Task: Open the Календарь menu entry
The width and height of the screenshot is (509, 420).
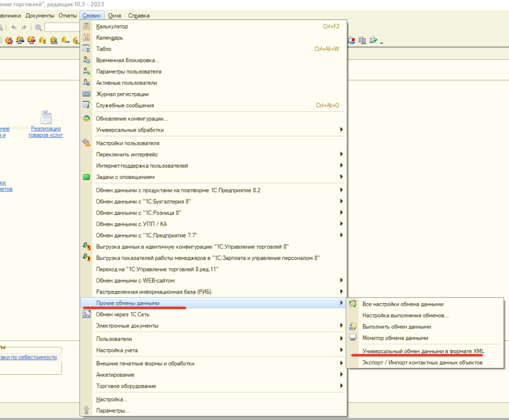Action: point(110,38)
